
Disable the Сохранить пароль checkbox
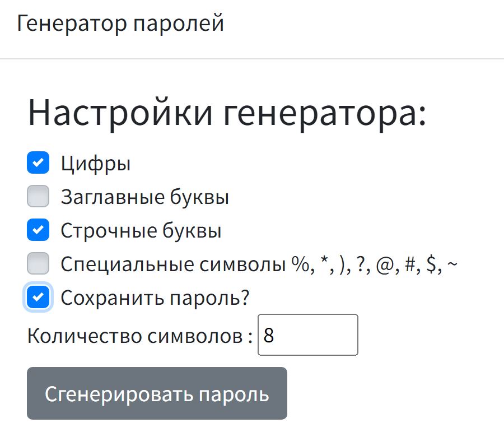38,297
